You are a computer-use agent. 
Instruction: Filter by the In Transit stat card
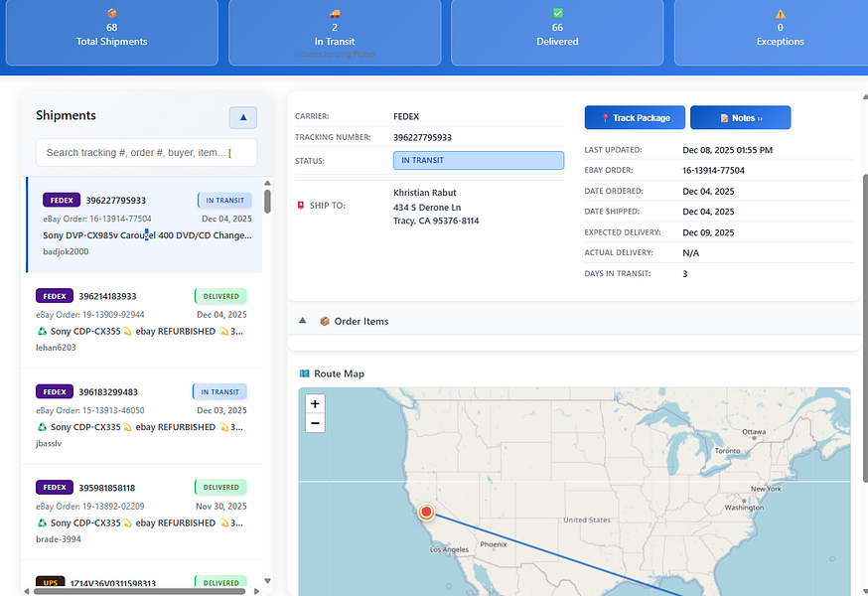(x=335, y=32)
